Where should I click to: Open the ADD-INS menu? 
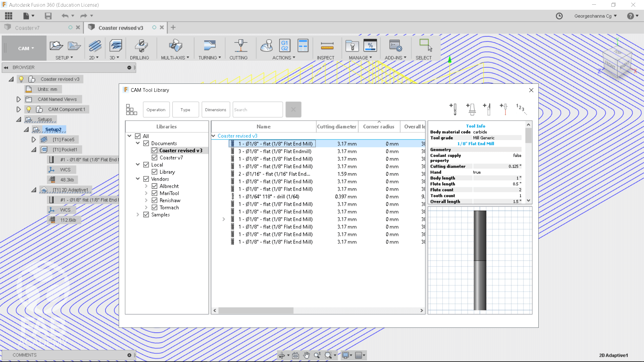pyautogui.click(x=395, y=58)
